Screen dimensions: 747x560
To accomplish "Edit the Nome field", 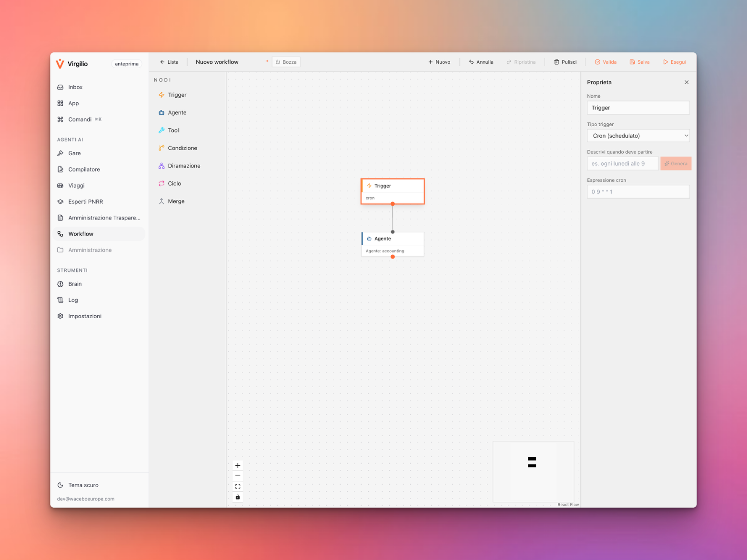I will pyautogui.click(x=638, y=108).
